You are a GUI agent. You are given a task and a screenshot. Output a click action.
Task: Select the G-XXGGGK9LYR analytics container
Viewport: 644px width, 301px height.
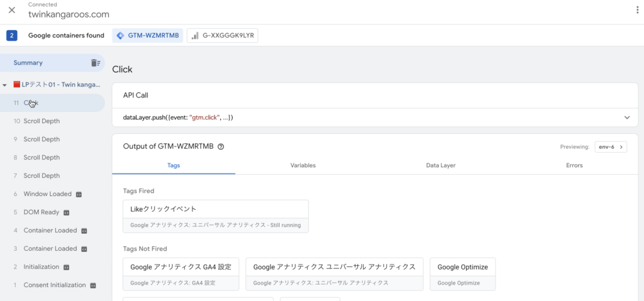(x=223, y=35)
